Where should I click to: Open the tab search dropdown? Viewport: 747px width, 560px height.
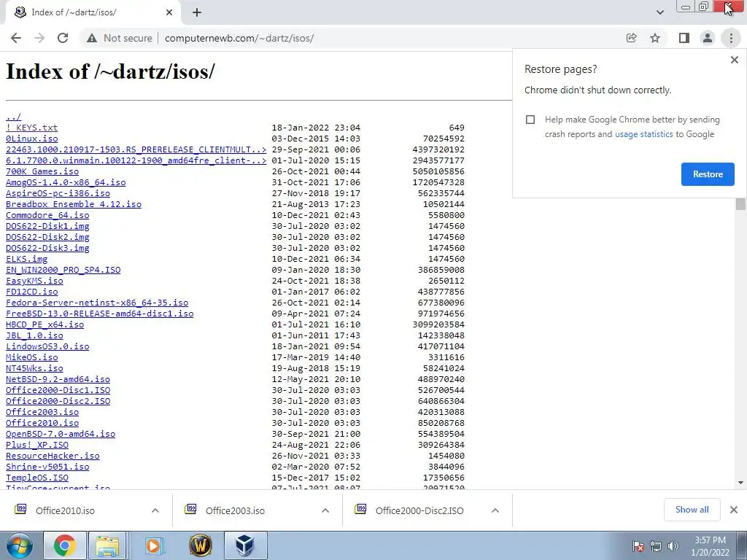click(x=659, y=12)
